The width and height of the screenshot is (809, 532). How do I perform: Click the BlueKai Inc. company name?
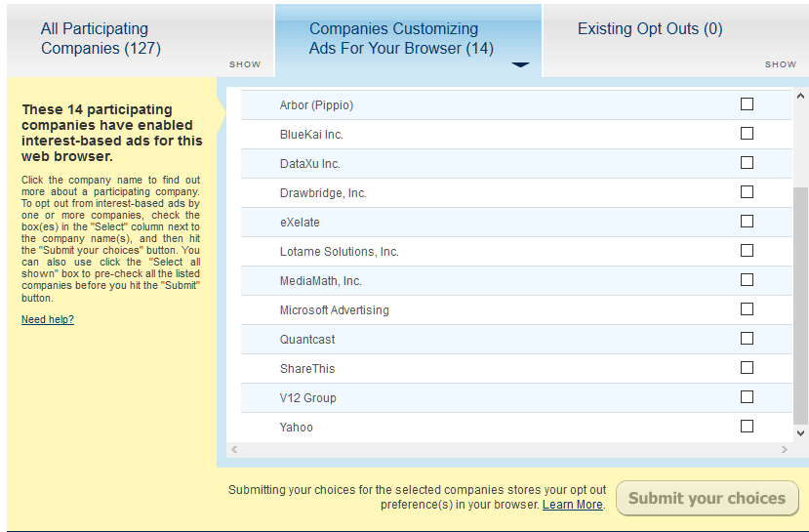click(x=311, y=135)
